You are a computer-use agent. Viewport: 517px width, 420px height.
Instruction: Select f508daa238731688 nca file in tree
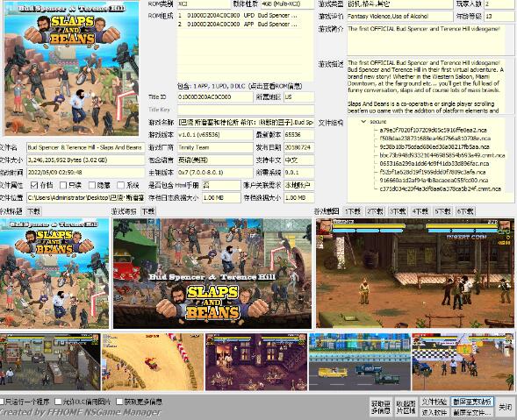pos(434,139)
